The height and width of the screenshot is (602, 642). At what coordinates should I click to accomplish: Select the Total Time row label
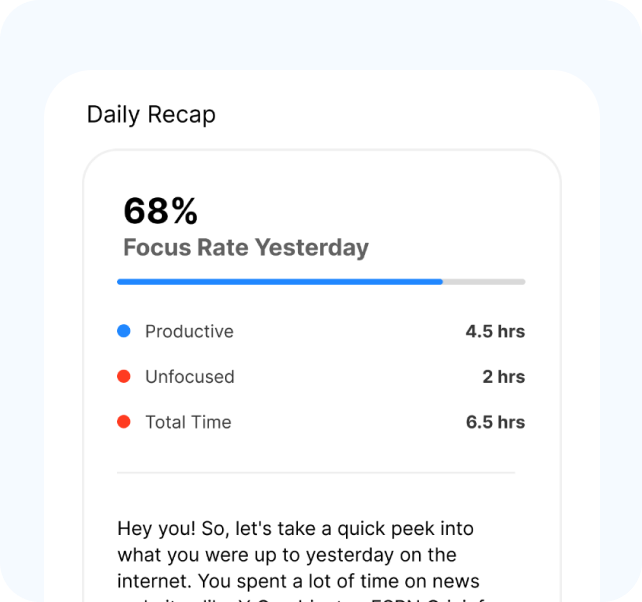[x=188, y=422]
